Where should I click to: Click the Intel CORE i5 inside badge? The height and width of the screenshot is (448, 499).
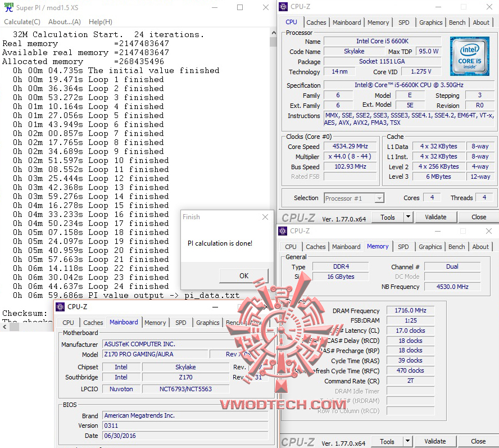[470, 57]
